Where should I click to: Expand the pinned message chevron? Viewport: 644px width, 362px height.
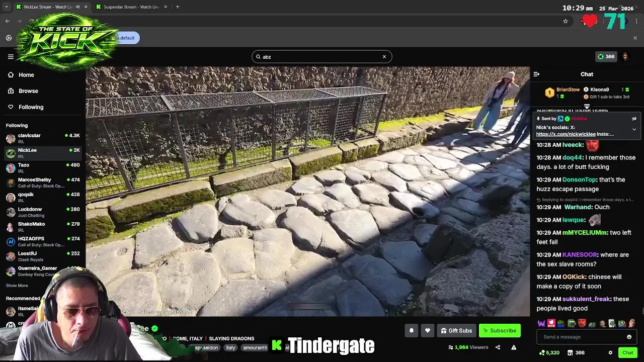click(634, 129)
